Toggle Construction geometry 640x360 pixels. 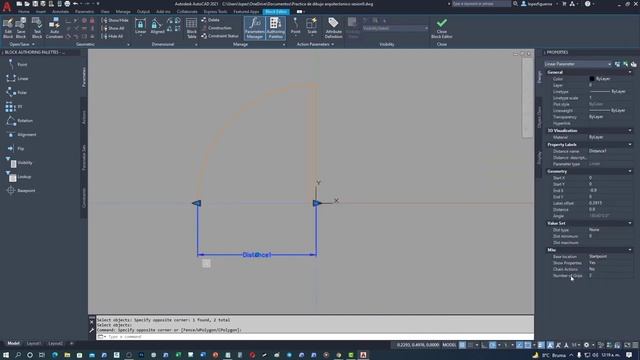pos(216,28)
